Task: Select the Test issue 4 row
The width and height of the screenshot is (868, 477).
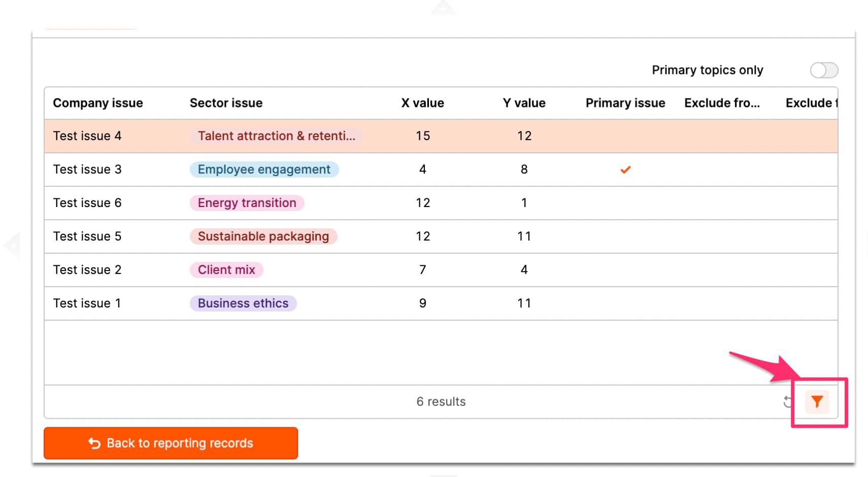Action: 87,136
